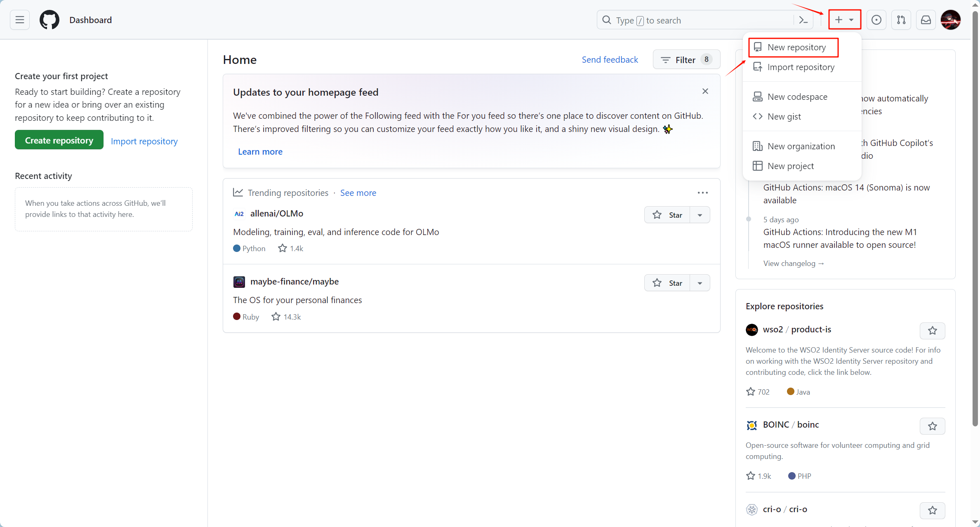Open the Pull requests icon

tap(901, 20)
